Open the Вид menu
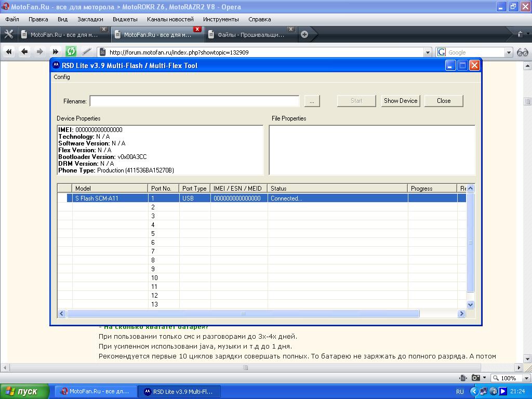Image resolution: width=532 pixels, height=399 pixels. [x=62, y=19]
